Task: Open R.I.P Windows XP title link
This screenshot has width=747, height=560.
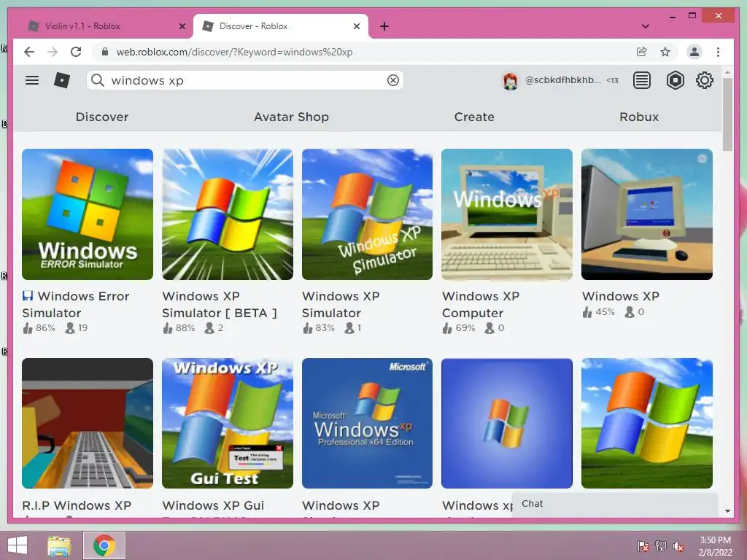Action: coord(77,505)
